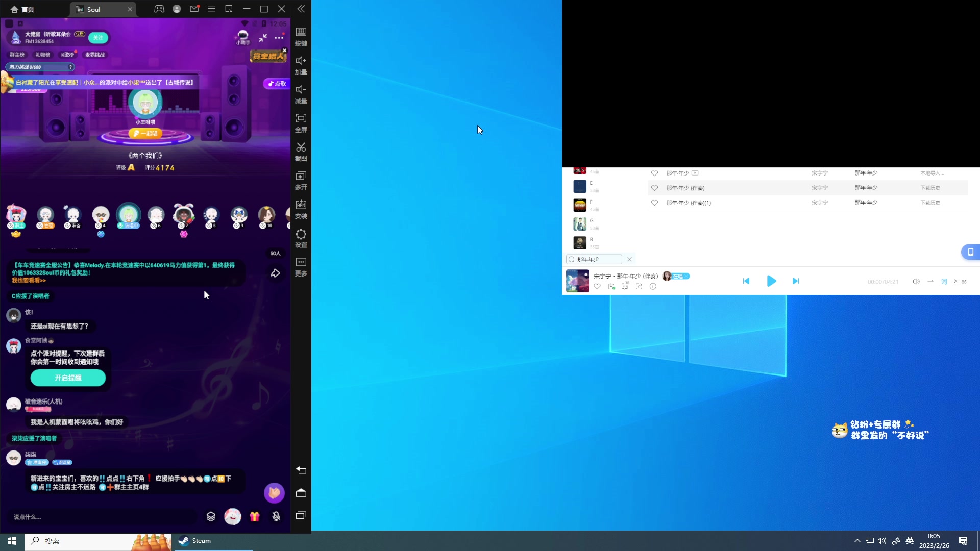980x551 pixels.
Task: Click the screenshot scissors icon in emulator sidebar
Action: 301,147
